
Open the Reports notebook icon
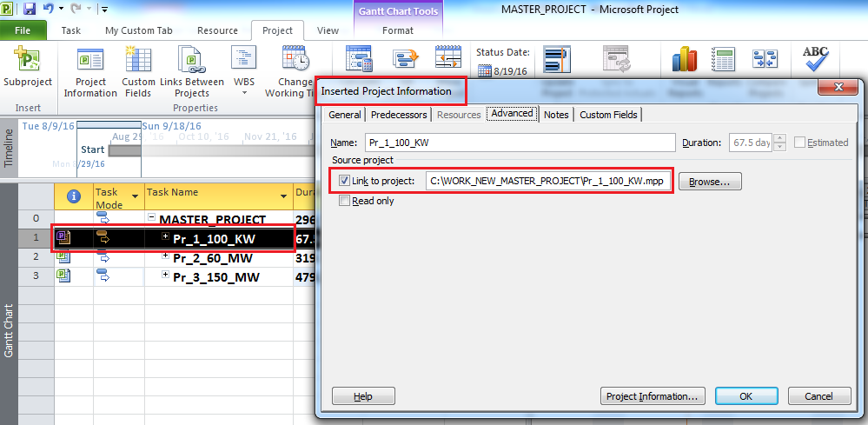point(723,58)
